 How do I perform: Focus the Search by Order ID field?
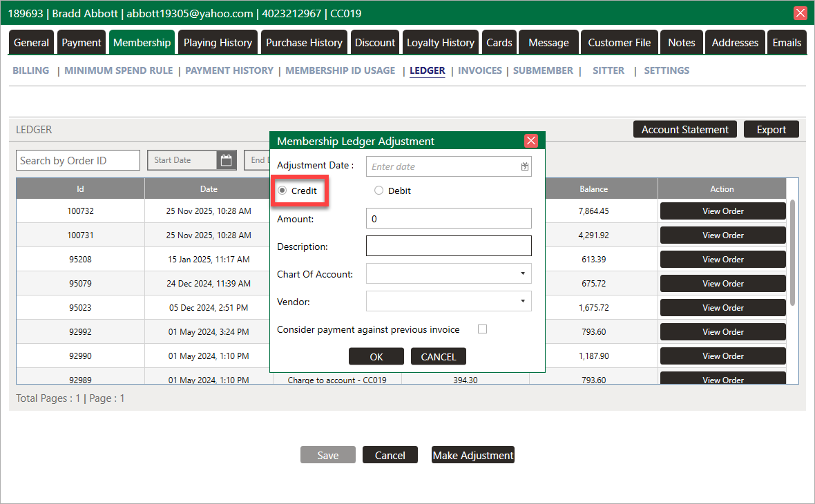coord(78,160)
